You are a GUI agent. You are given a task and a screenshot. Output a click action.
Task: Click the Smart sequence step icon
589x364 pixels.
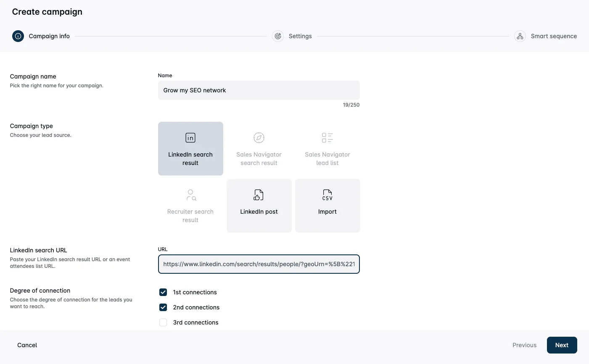tap(520, 36)
